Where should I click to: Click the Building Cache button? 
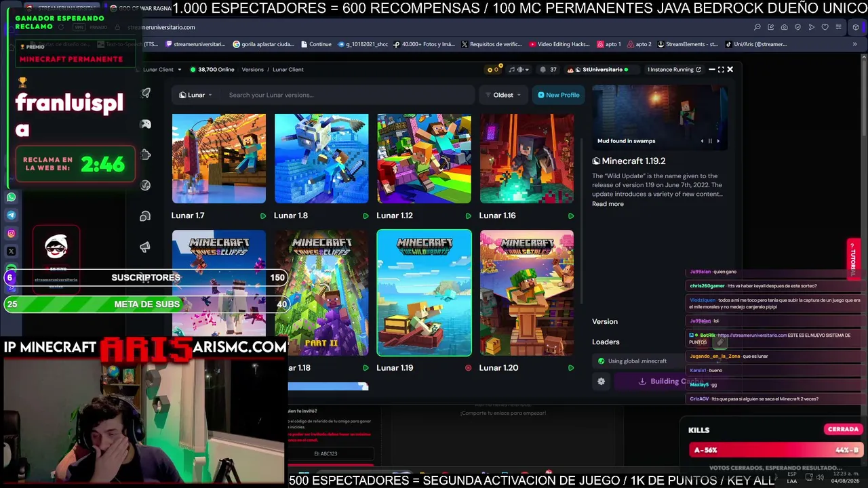(671, 382)
